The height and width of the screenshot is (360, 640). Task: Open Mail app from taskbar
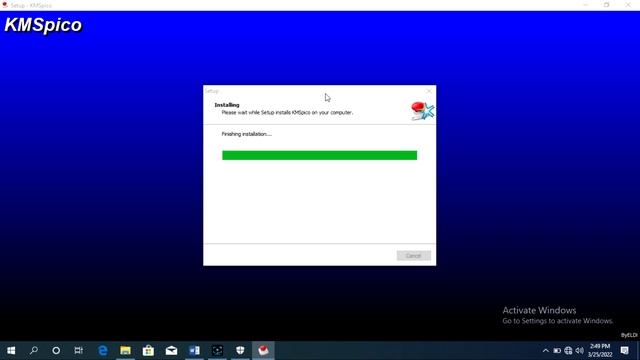click(x=171, y=350)
